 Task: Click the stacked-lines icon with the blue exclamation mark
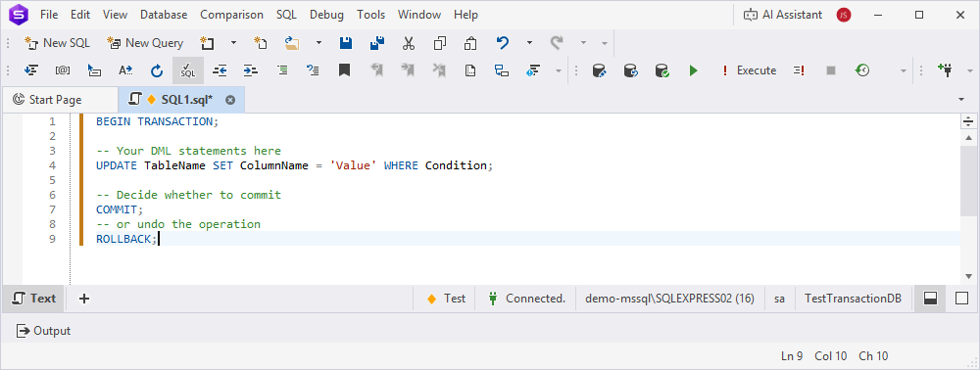(533, 70)
